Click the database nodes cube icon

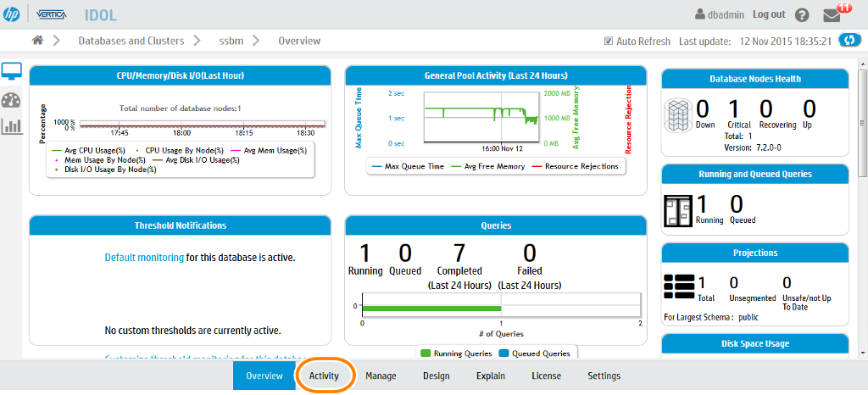tap(677, 114)
